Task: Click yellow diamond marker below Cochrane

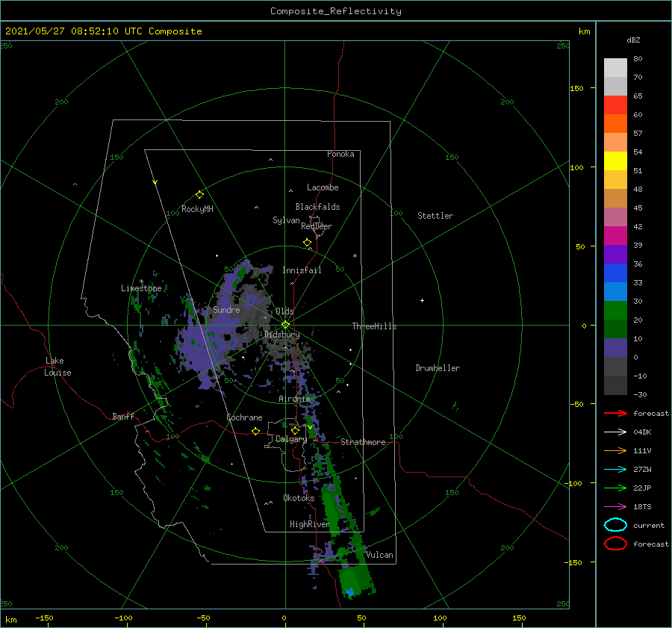Action: pos(255,431)
